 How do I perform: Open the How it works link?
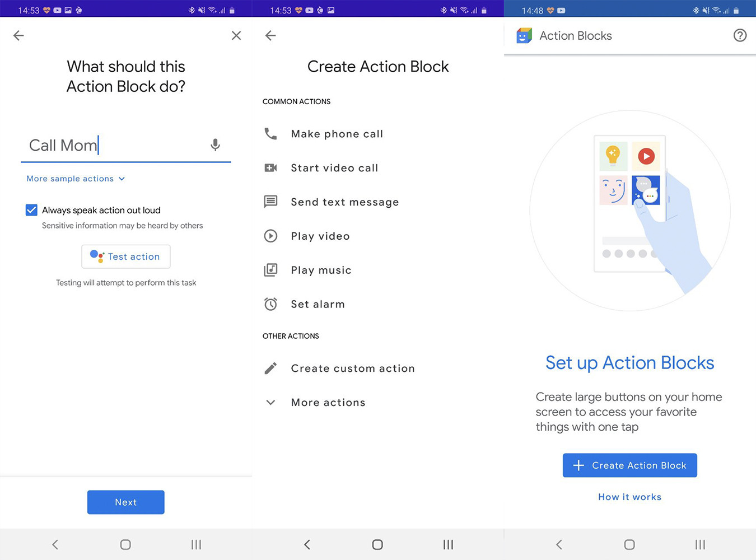pos(629,497)
